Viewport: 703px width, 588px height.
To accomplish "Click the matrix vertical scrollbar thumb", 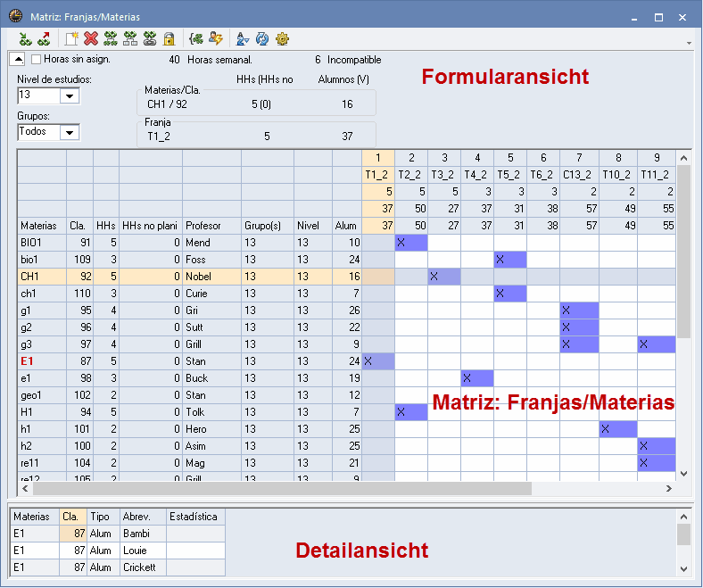I will point(683,252).
